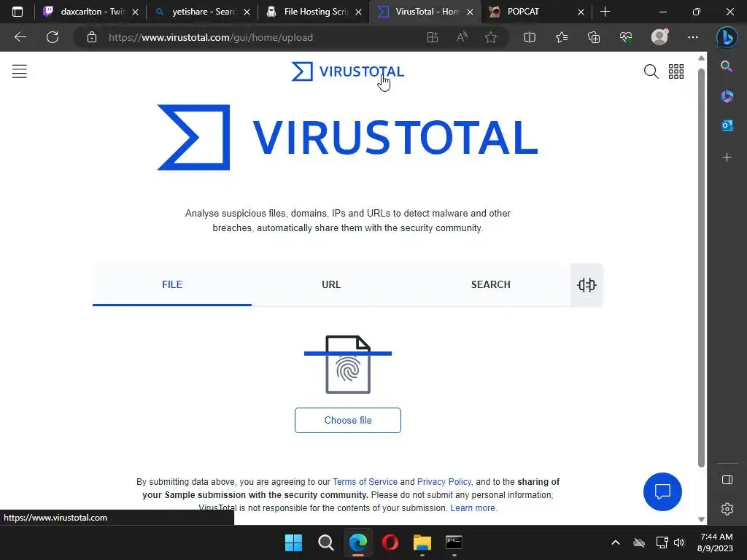
Task: Open the Learn more link
Action: pos(473,508)
